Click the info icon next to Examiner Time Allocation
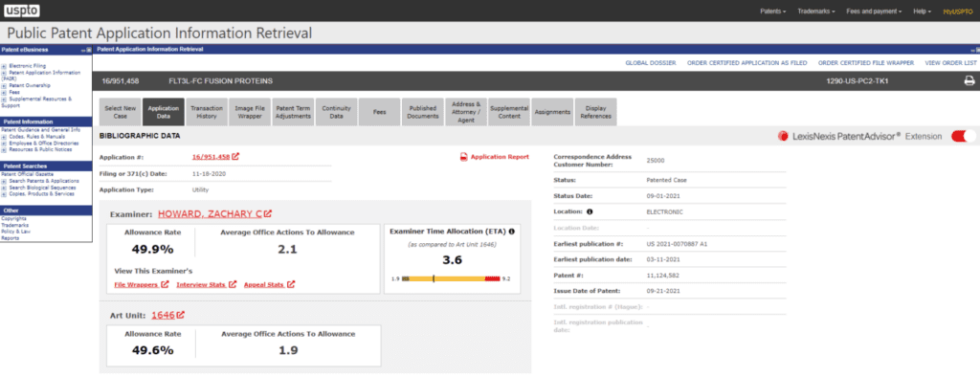980x377 pixels. (x=511, y=232)
